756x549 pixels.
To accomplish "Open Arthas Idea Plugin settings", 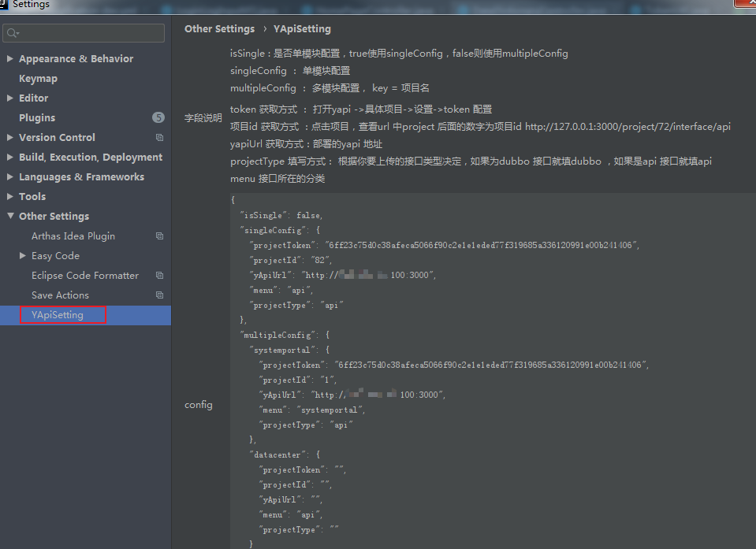I will point(73,236).
